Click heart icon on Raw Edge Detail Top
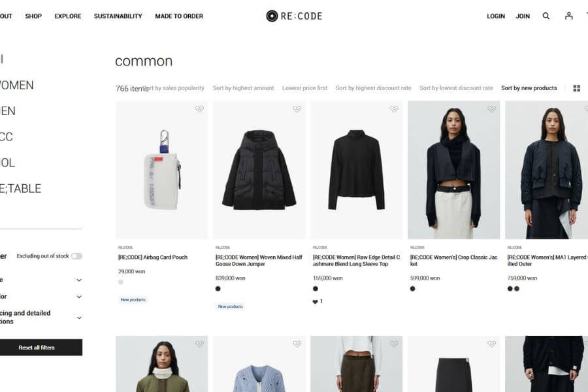The image size is (588, 392). click(x=394, y=109)
